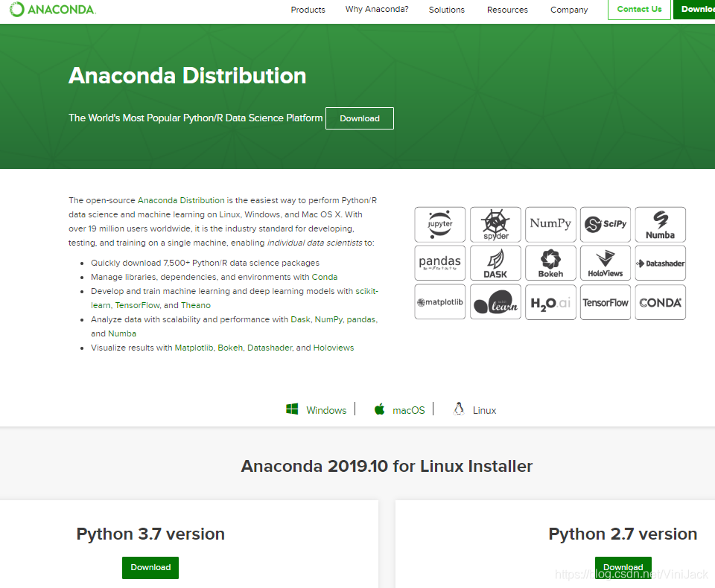Open the Why Anaconda? menu

[x=377, y=9]
